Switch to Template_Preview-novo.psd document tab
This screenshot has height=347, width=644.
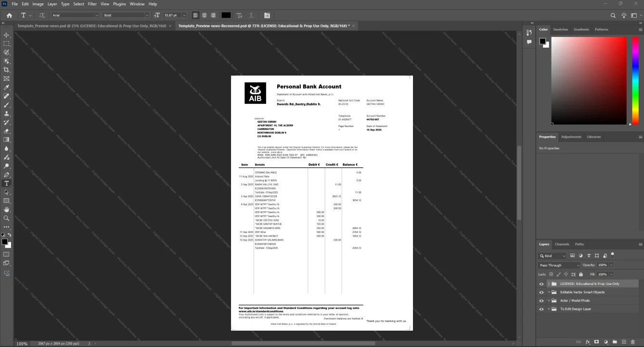(x=91, y=26)
